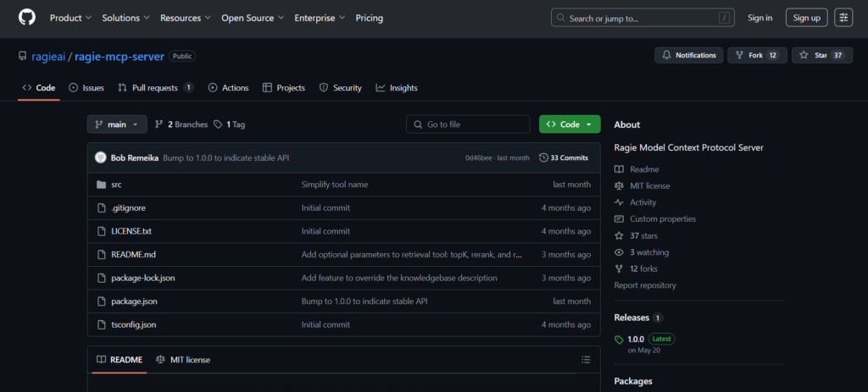This screenshot has height=392, width=868.
Task: Expand the Resources menu
Action: click(x=186, y=18)
